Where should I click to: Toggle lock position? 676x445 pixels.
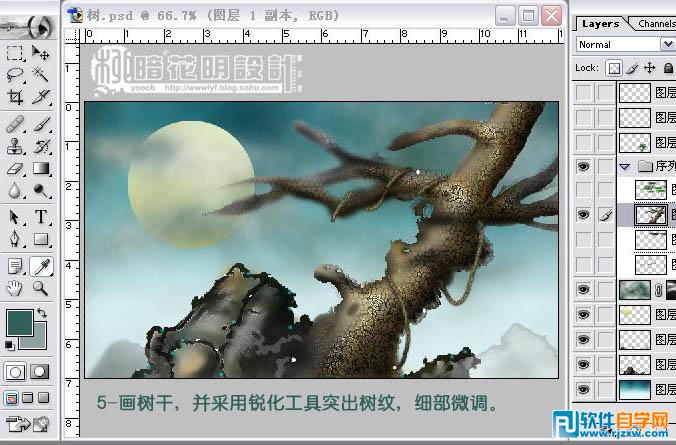tap(649, 68)
